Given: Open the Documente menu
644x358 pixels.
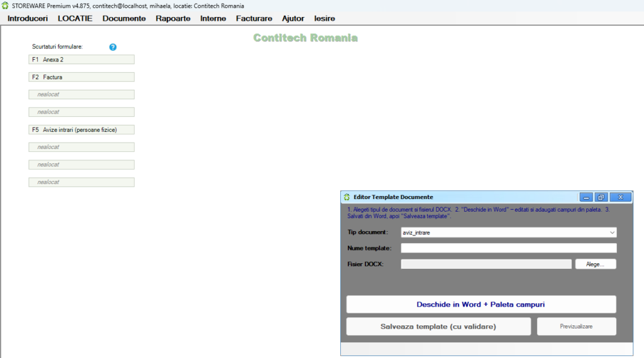Looking at the screenshot, I should 124,18.
